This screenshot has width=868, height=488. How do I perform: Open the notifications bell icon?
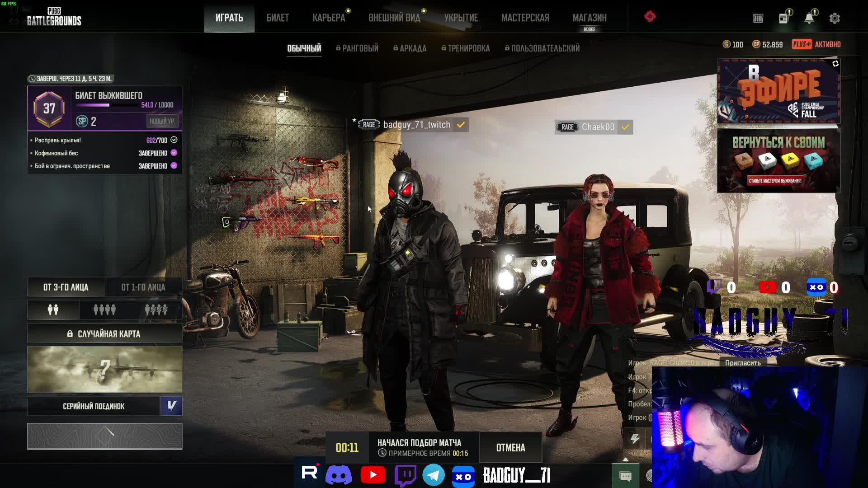point(809,19)
